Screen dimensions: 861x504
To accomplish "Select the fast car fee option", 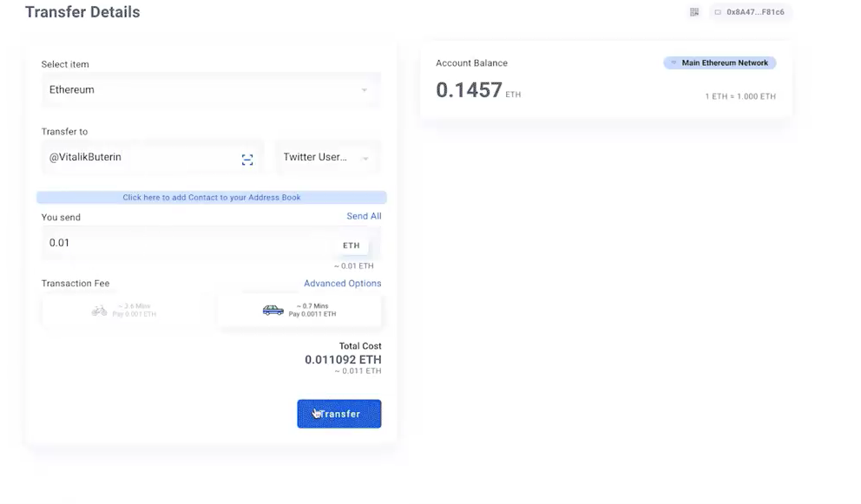I will [299, 311].
